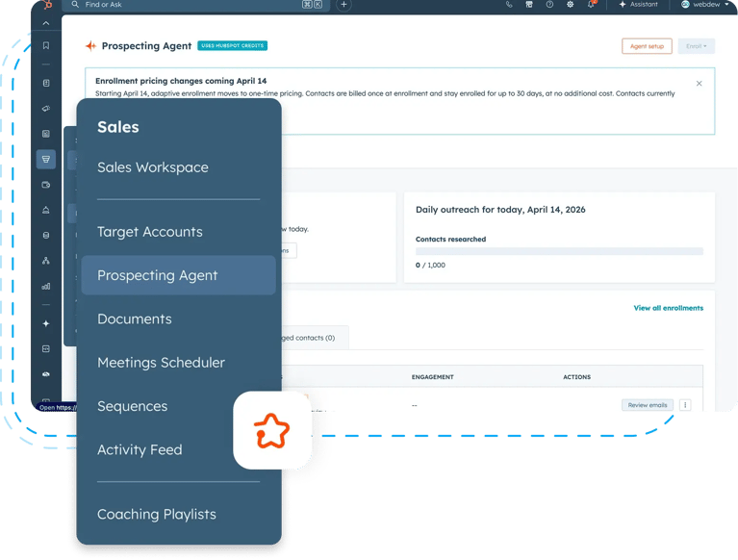Select Sales Workspace in the Sales menu

152,167
